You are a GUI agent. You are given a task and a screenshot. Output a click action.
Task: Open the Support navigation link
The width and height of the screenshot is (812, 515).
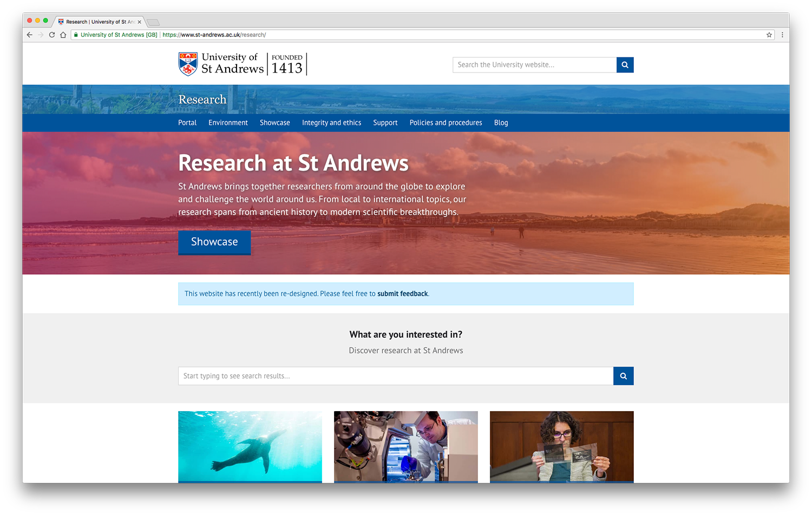click(x=385, y=123)
